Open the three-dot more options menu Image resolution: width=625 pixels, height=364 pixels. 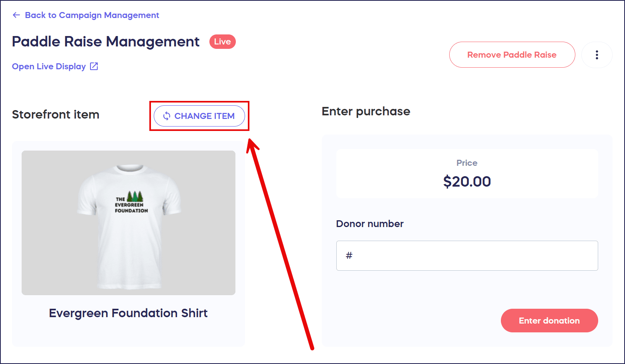(597, 55)
